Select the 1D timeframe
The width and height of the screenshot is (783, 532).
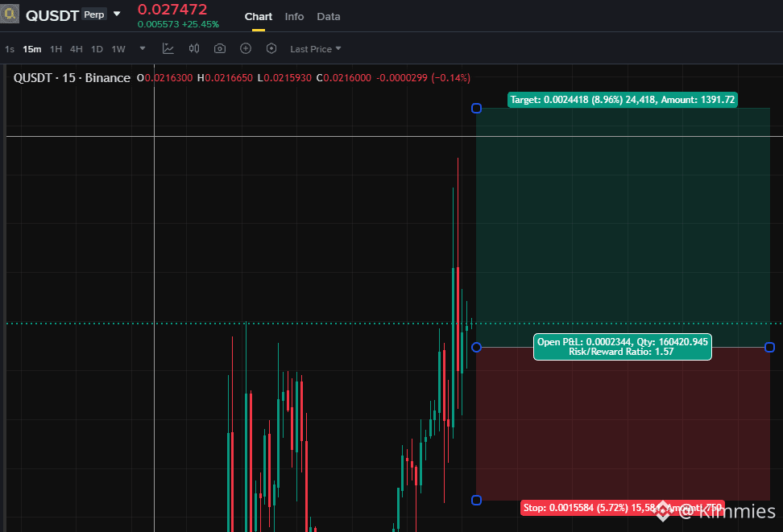point(97,49)
